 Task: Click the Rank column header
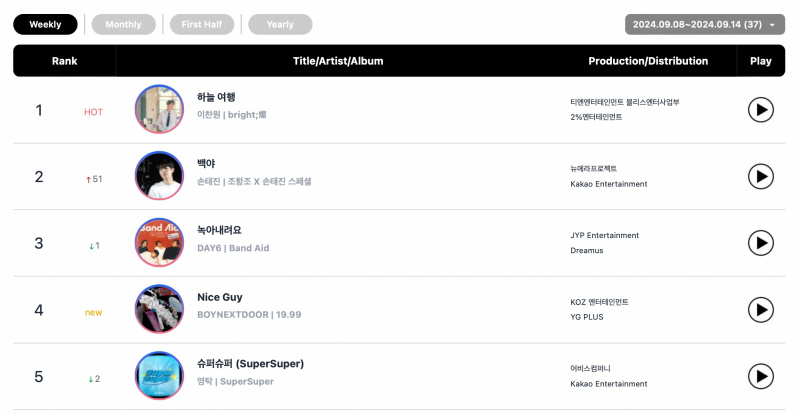[x=64, y=61]
